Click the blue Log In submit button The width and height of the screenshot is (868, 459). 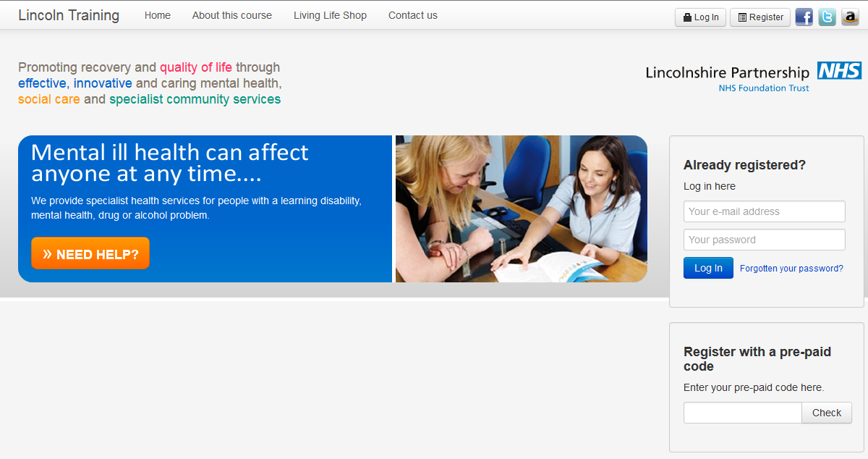pyautogui.click(x=708, y=268)
